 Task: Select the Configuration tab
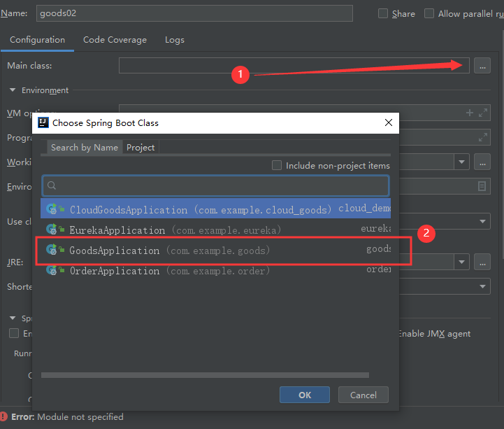tap(37, 40)
